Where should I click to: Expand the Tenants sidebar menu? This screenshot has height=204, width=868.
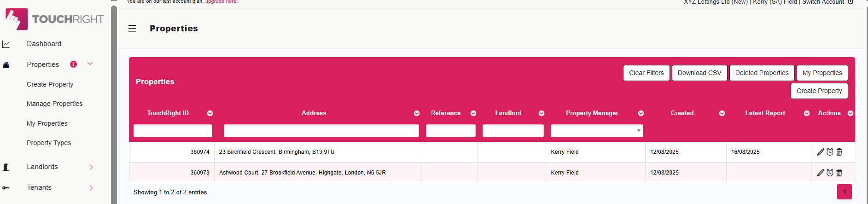pyautogui.click(x=91, y=188)
